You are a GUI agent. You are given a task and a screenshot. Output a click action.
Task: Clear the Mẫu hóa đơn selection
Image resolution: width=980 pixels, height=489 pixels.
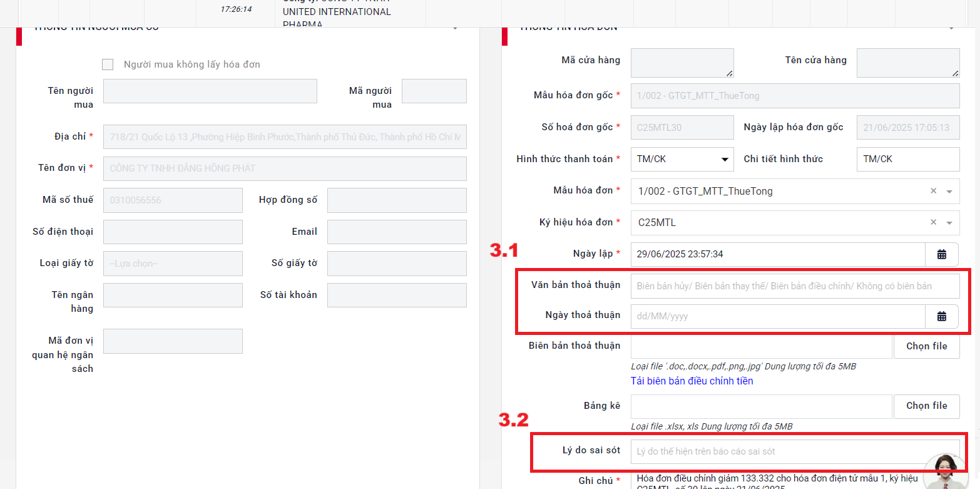933,191
